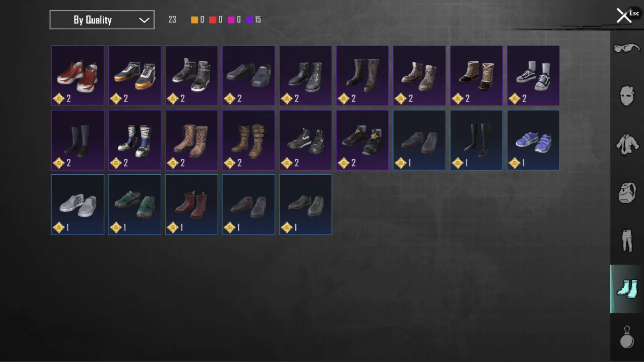
Task: Open the jacket category in sidebar
Action: 627,144
